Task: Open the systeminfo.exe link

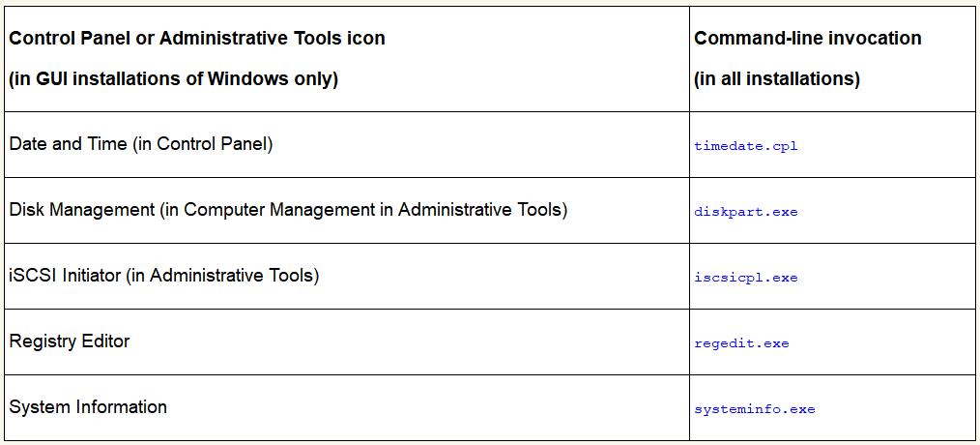Action: [x=754, y=409]
